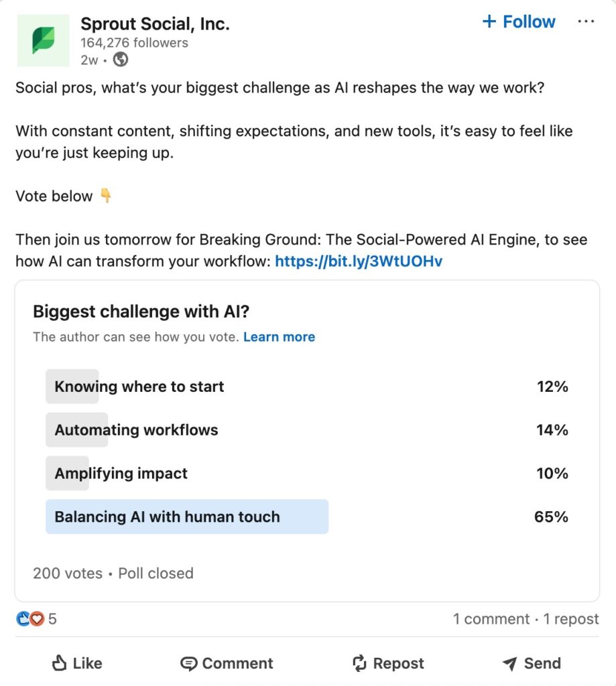Image resolution: width=616 pixels, height=686 pixels.
Task: Open the three-dot post options menu
Action: tap(586, 21)
